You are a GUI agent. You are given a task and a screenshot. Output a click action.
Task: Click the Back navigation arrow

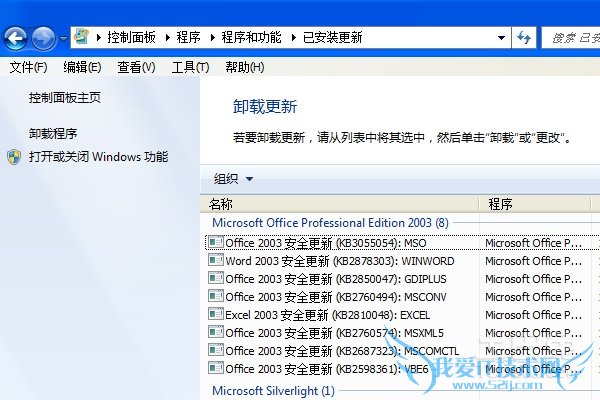15,38
